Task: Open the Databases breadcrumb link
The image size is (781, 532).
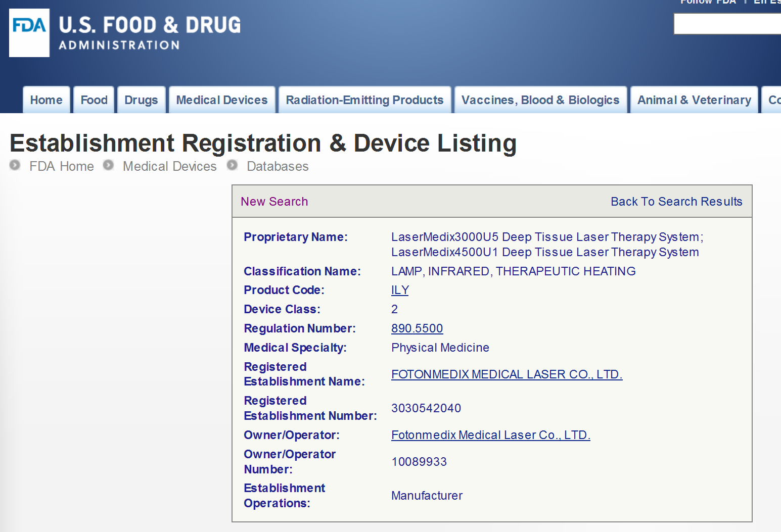Action: point(278,166)
